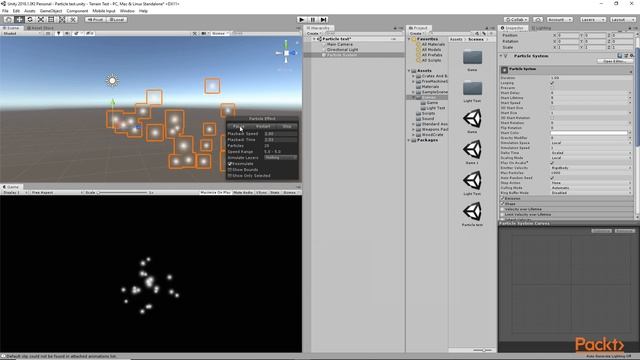Click the All Materials favorite search icon

pos(418,44)
